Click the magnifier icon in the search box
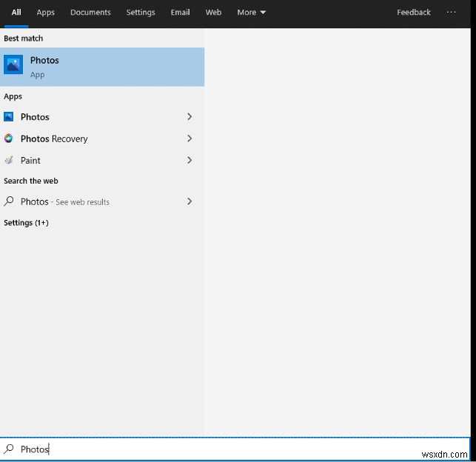The image size is (476, 462). pyautogui.click(x=9, y=449)
